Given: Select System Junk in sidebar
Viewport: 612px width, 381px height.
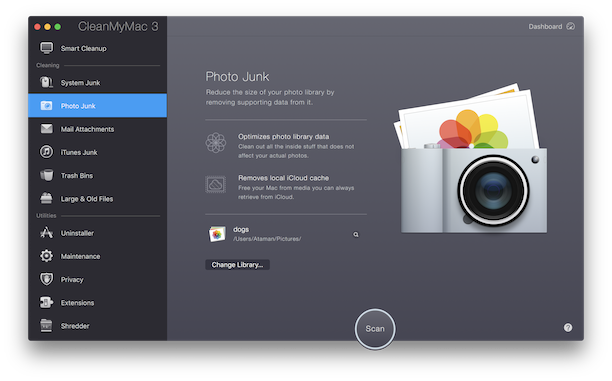Looking at the screenshot, I should (98, 82).
